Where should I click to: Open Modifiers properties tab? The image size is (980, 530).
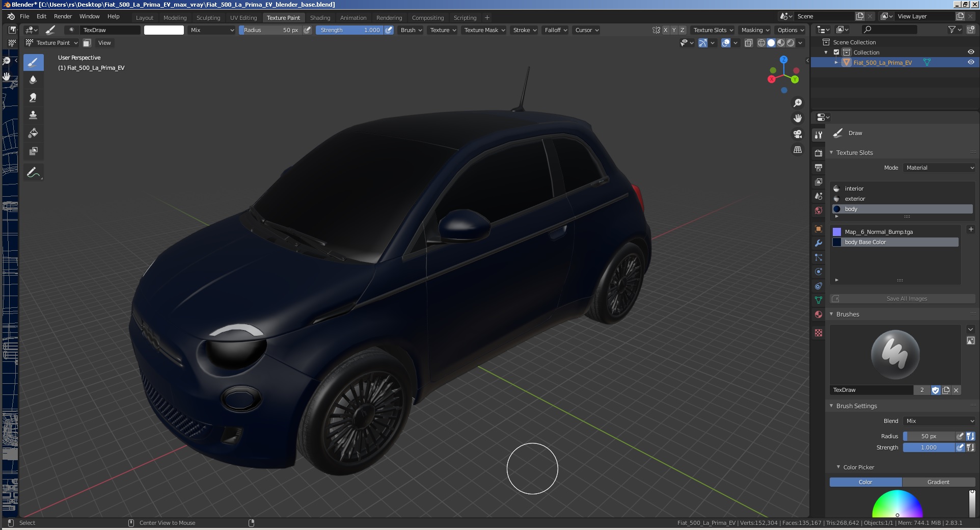819,243
